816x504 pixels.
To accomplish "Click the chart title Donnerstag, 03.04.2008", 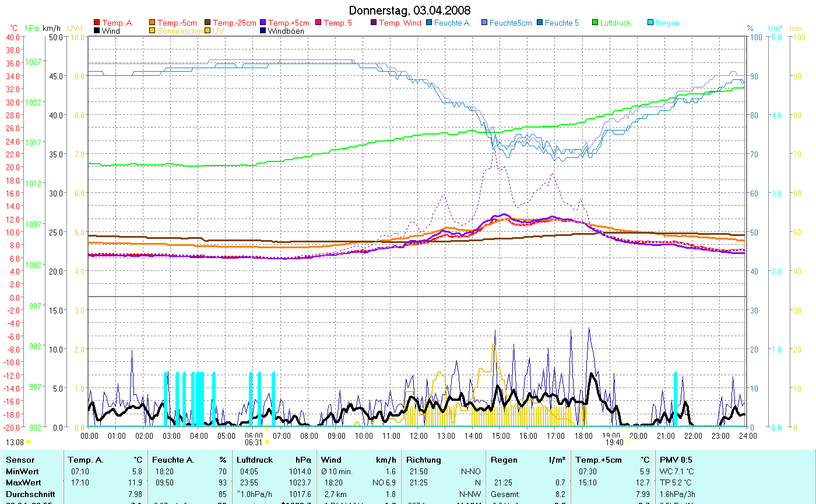I will click(x=409, y=10).
